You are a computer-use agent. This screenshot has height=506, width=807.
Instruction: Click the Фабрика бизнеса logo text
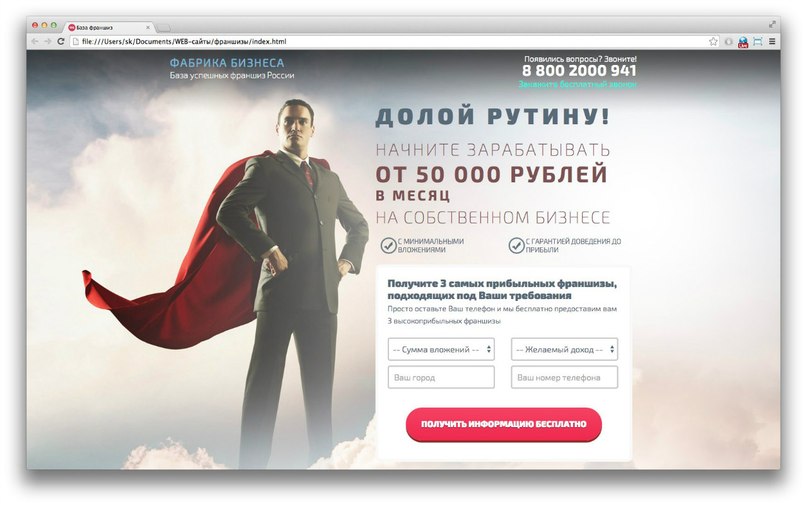tap(227, 63)
